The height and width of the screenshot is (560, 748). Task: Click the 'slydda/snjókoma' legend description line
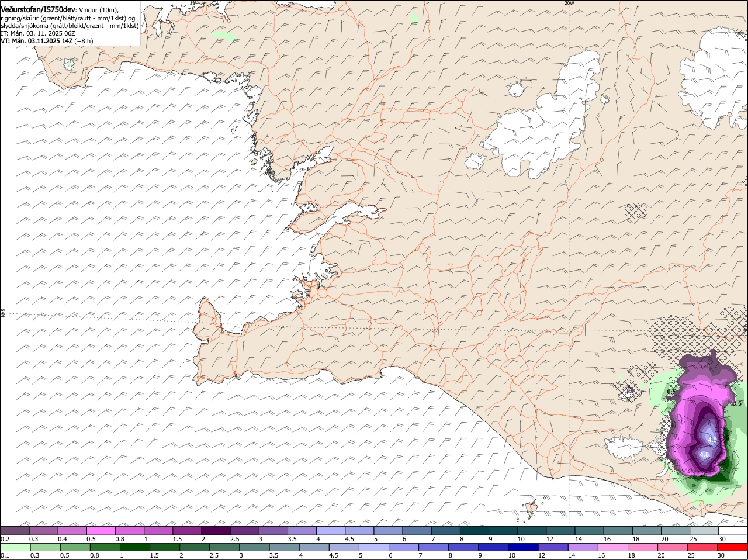tap(70, 26)
